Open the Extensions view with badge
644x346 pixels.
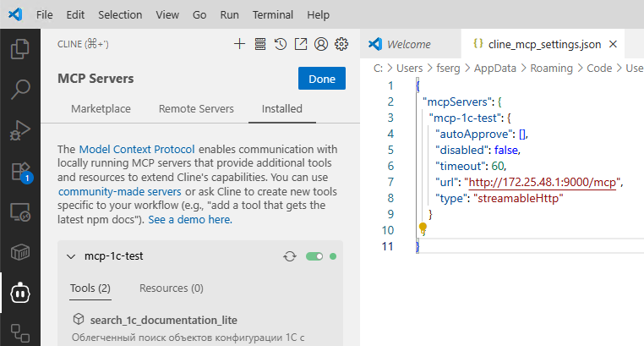tap(20, 172)
